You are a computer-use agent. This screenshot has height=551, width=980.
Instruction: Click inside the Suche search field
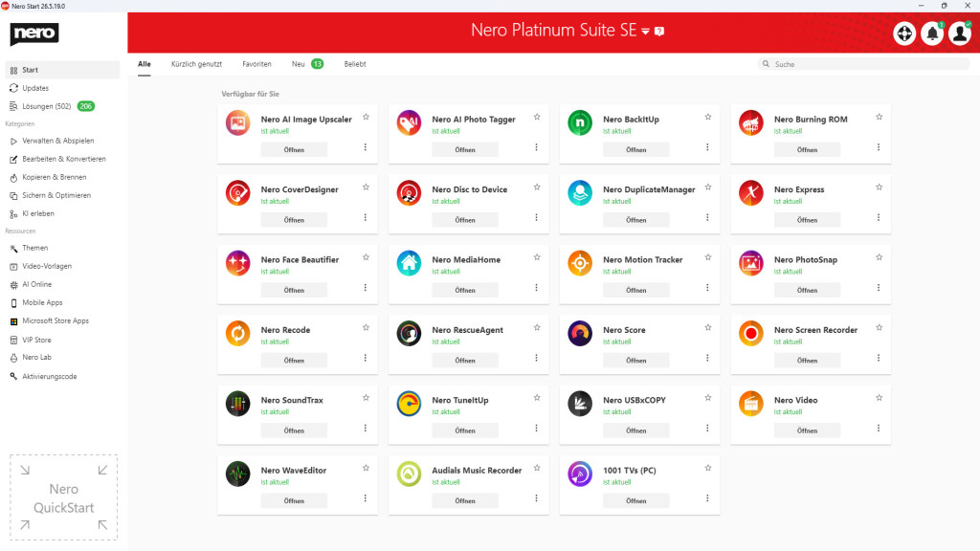tap(861, 63)
